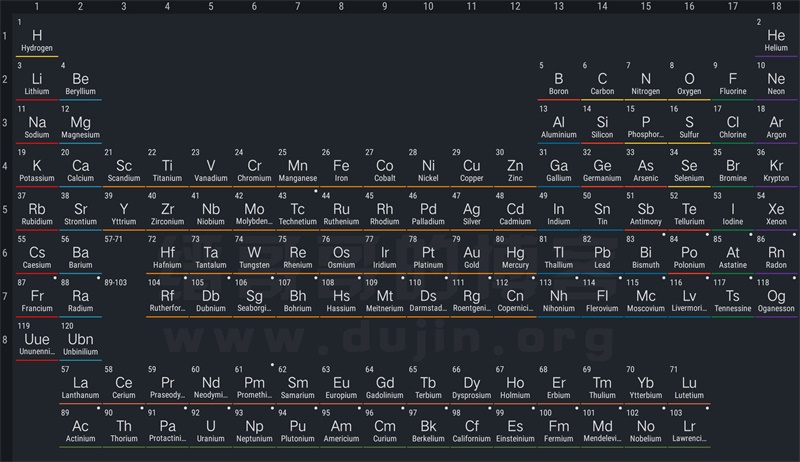
Task: Open the Oganesson element
Action: [776, 296]
